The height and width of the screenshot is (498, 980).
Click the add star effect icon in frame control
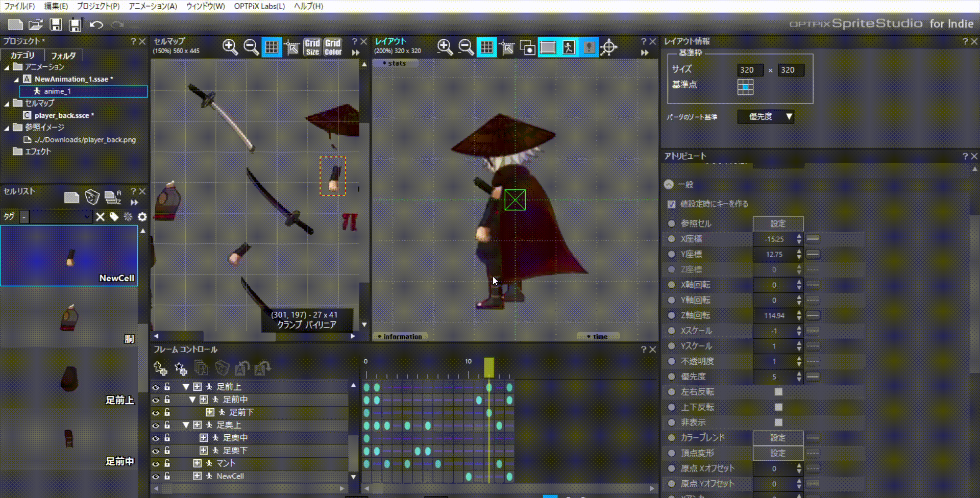(181, 368)
